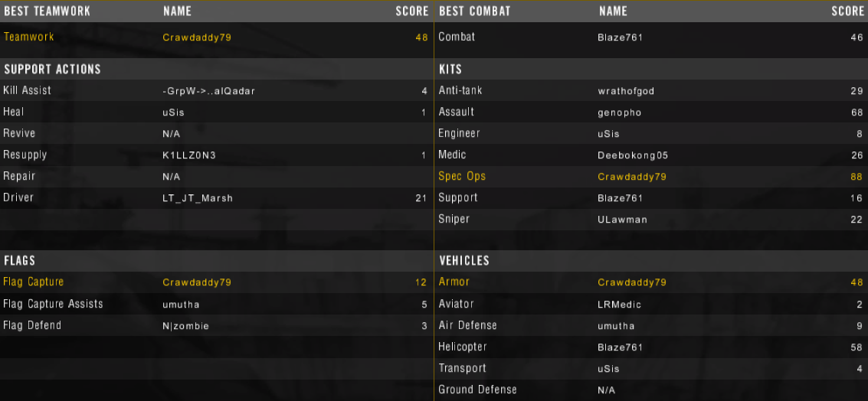Click ULawman in the Sniper row
The width and height of the screenshot is (868, 401).
[622, 220]
